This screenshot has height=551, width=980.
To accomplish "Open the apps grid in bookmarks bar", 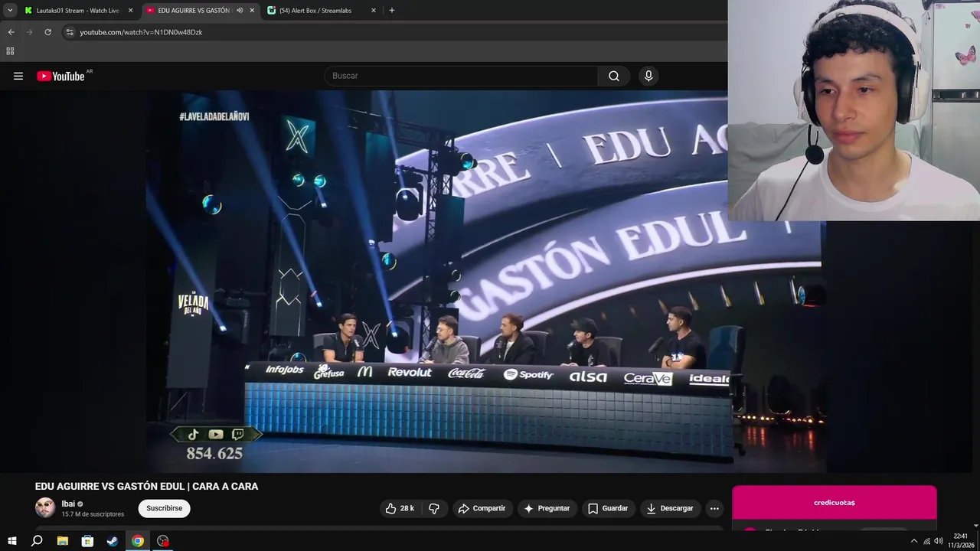I will coord(10,51).
